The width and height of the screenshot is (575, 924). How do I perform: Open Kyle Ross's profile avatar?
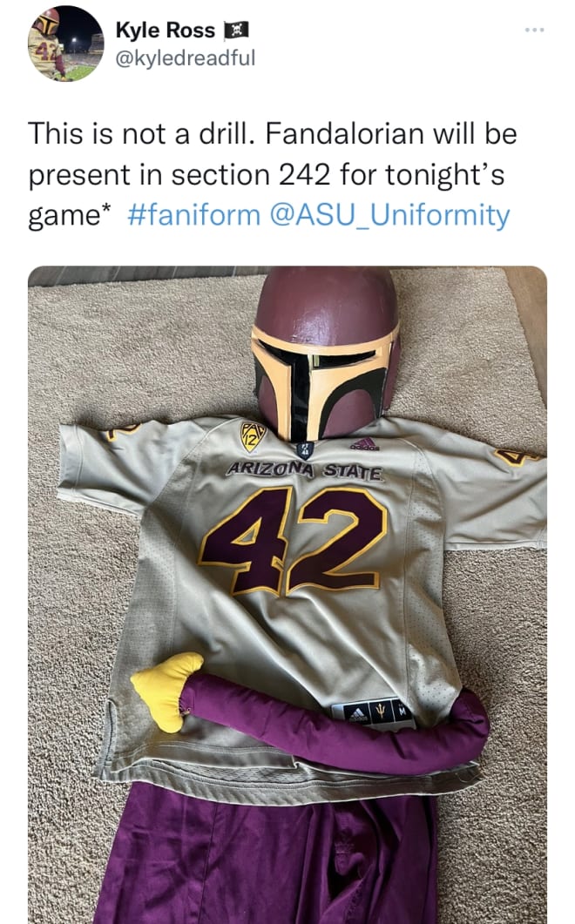pos(65,44)
